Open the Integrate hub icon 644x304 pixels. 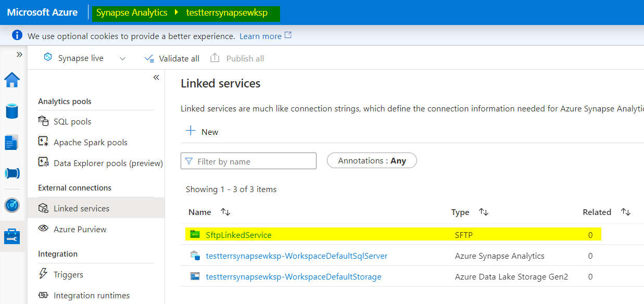click(12, 173)
